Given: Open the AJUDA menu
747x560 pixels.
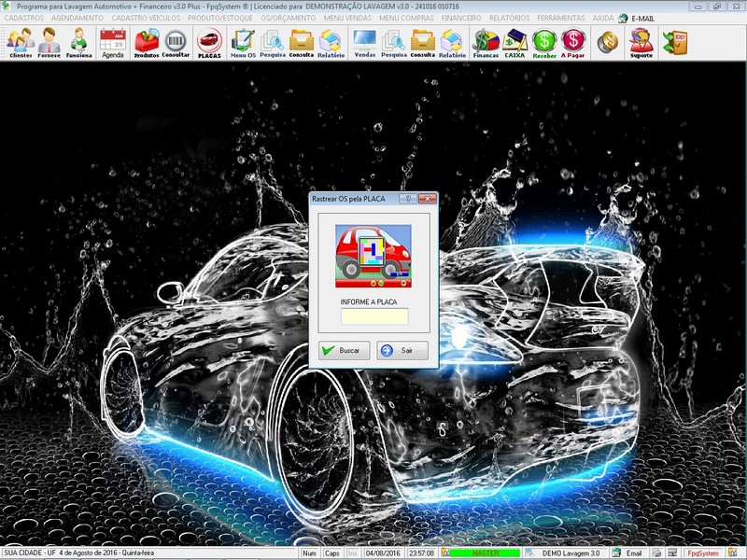Looking at the screenshot, I should tap(603, 18).
